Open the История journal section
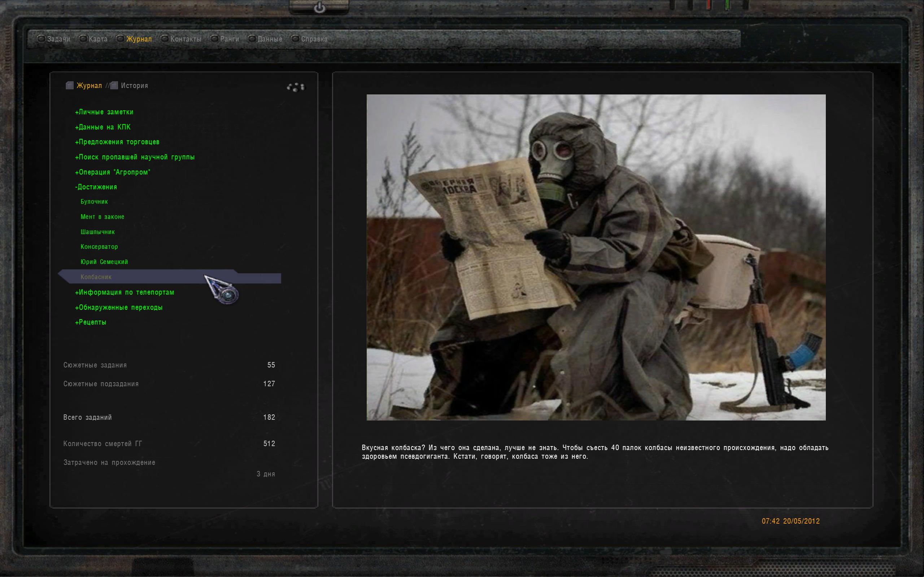Viewport: 924px width, 577px height. pyautogui.click(x=134, y=85)
